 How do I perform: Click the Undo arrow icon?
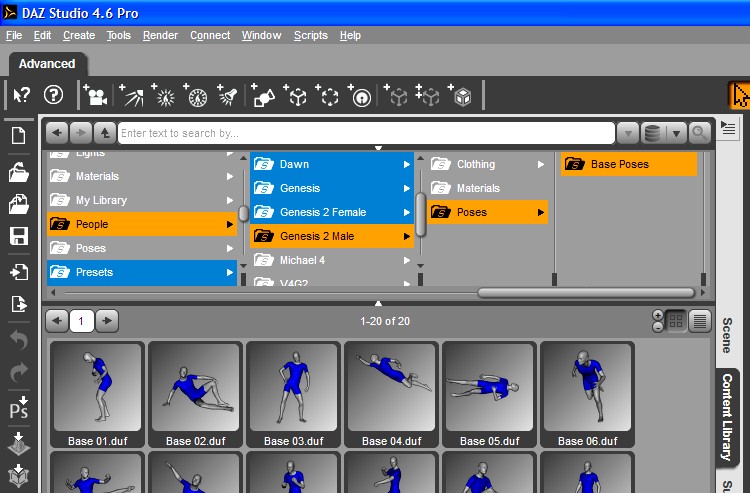point(19,340)
